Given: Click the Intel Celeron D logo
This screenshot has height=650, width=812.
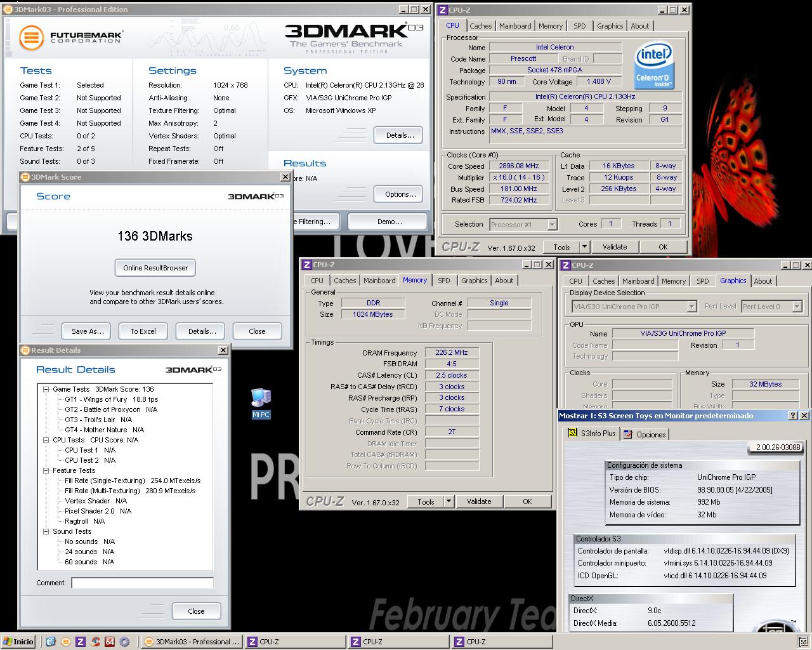Looking at the screenshot, I should tap(654, 66).
